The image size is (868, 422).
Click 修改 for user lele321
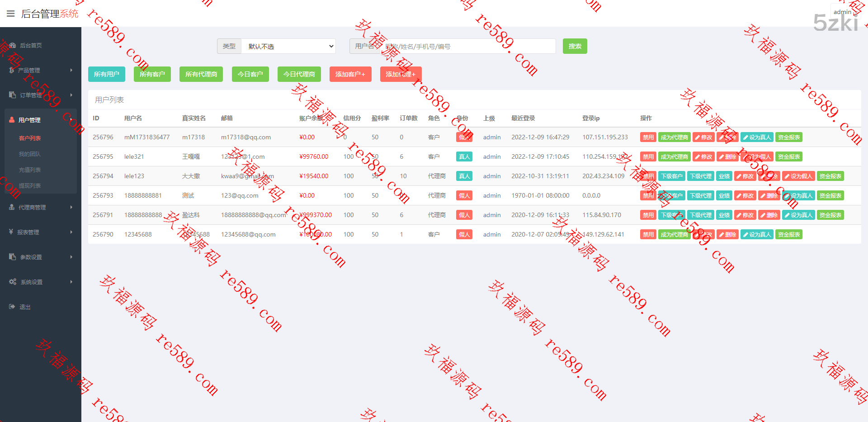(x=703, y=156)
